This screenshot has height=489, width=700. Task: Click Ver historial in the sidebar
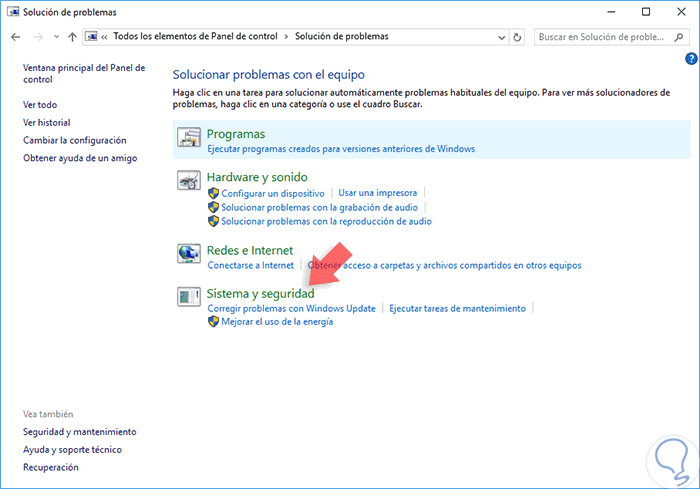point(47,122)
